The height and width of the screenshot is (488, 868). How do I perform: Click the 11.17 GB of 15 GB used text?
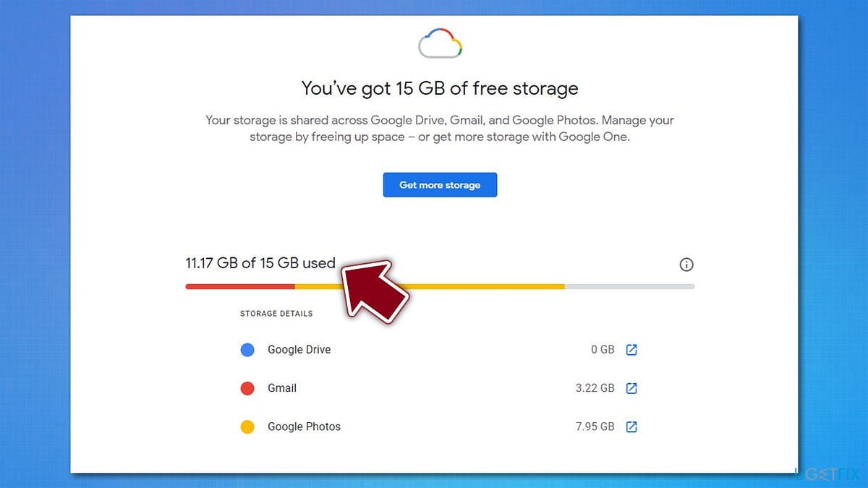(x=260, y=263)
